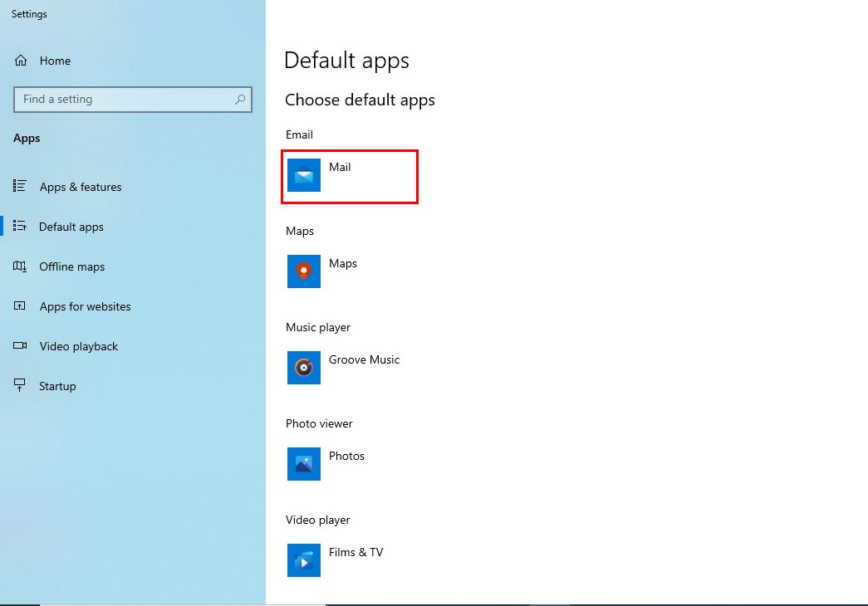Open the Home settings page
868x606 pixels.
pos(133,61)
